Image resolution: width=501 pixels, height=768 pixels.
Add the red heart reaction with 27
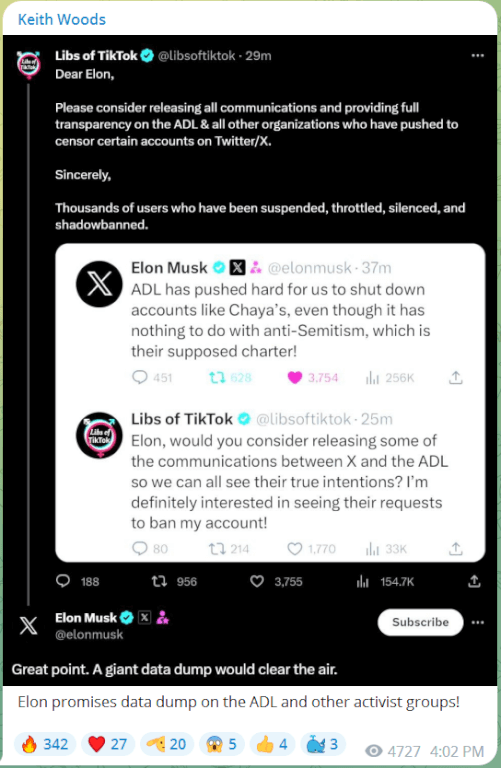pos(108,744)
